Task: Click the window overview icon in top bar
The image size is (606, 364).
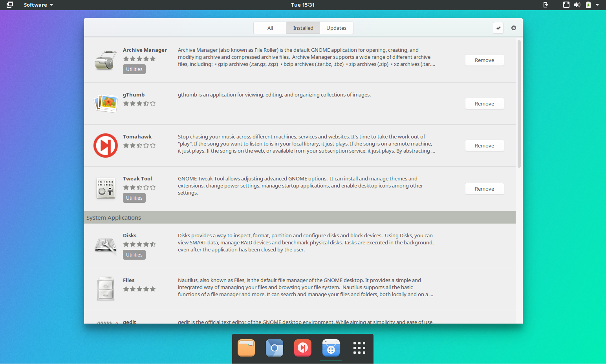Action: point(10,5)
